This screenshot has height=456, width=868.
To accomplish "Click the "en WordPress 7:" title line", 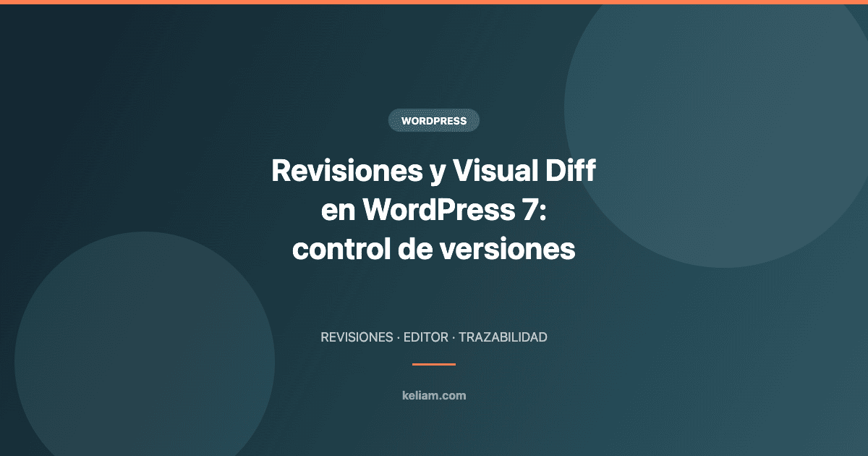I will (x=434, y=211).
